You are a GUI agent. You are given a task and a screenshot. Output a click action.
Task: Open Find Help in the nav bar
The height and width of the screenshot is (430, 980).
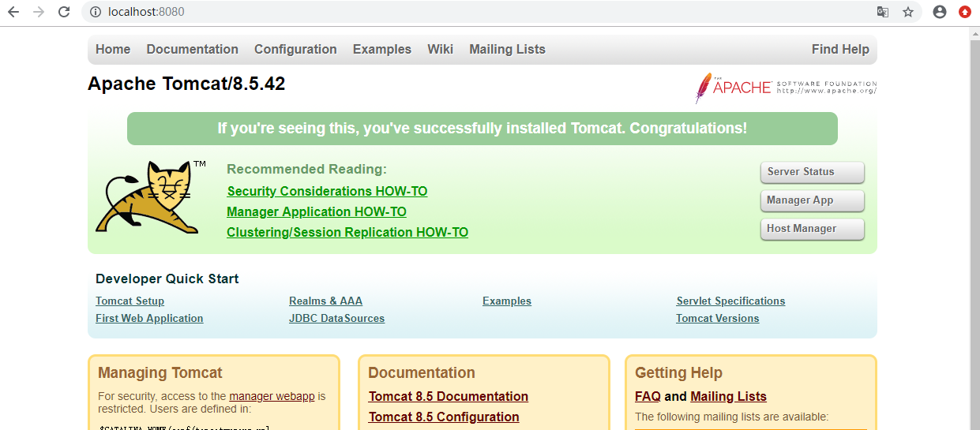click(840, 49)
